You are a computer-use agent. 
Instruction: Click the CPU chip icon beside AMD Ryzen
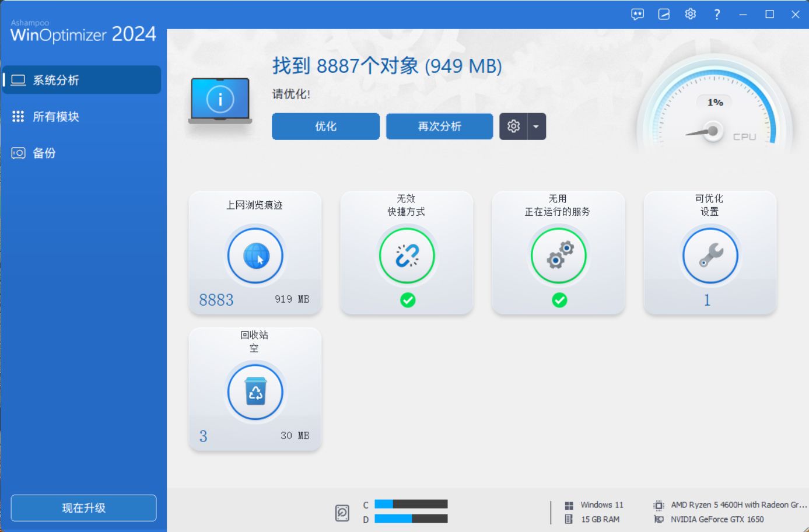[659, 505]
